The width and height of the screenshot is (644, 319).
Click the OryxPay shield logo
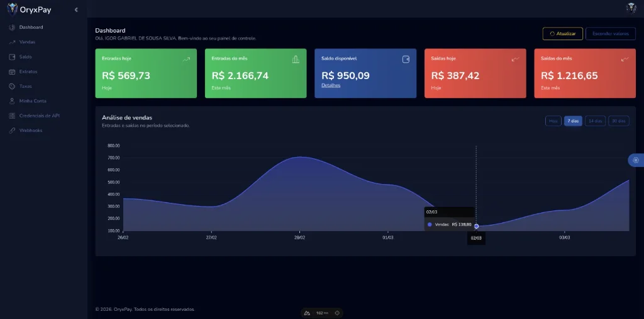click(13, 9)
